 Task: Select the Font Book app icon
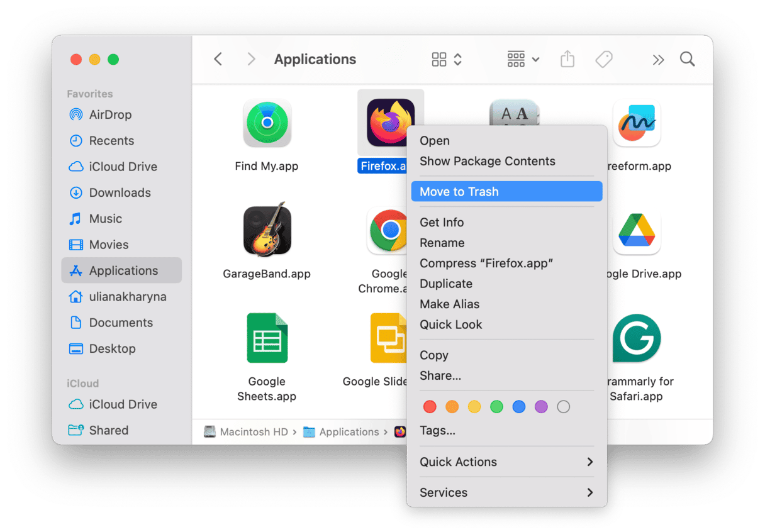click(514, 113)
